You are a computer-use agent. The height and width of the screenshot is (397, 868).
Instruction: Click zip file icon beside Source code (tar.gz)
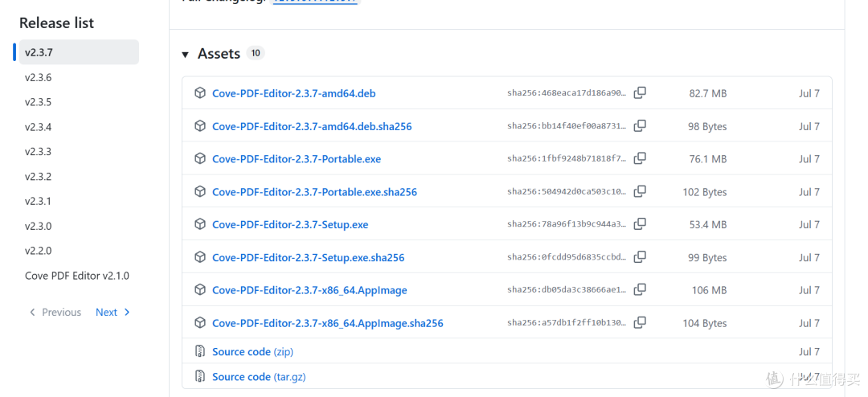pyautogui.click(x=200, y=377)
